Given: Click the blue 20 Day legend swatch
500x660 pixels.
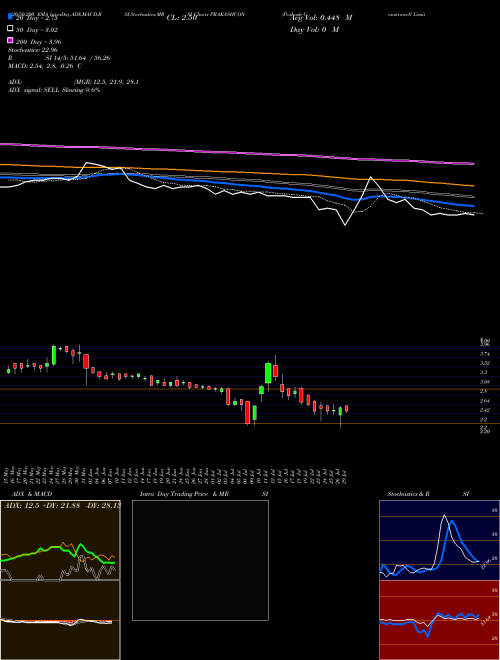Looking at the screenshot, I should [x=10, y=17].
